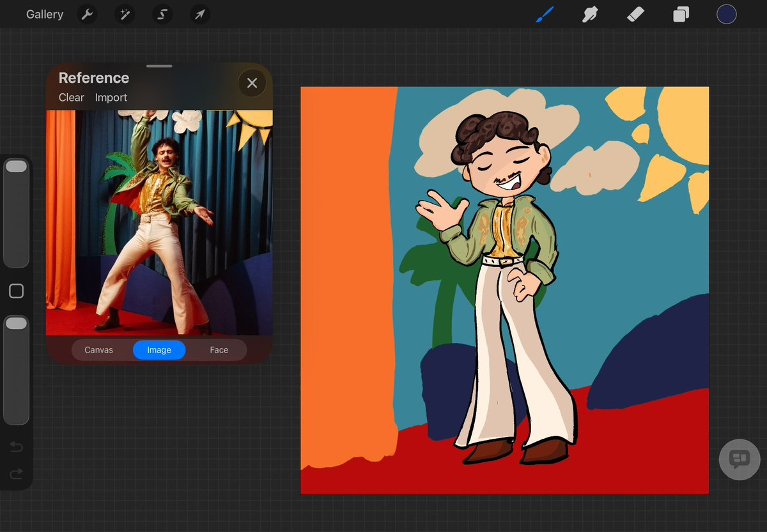Tap the square modify button in sidebar
This screenshot has height=532, width=767.
(16, 291)
